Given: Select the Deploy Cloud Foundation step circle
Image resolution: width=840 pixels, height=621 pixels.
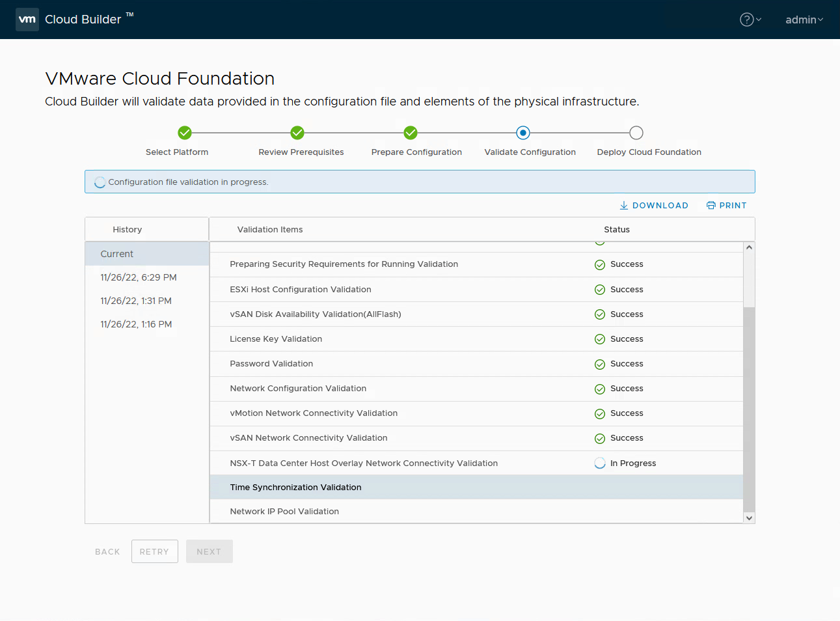Looking at the screenshot, I should [636, 132].
